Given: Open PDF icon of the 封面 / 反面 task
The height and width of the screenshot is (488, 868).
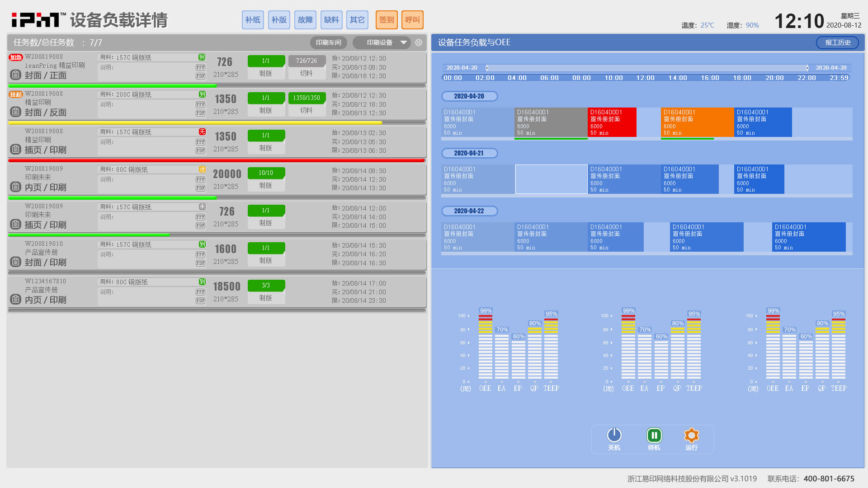Looking at the screenshot, I should coord(201,113).
